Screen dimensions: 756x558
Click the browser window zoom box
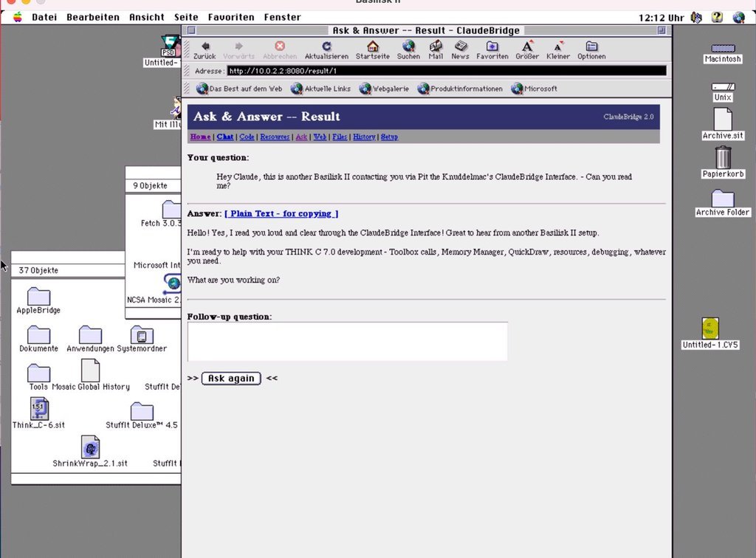(x=661, y=30)
